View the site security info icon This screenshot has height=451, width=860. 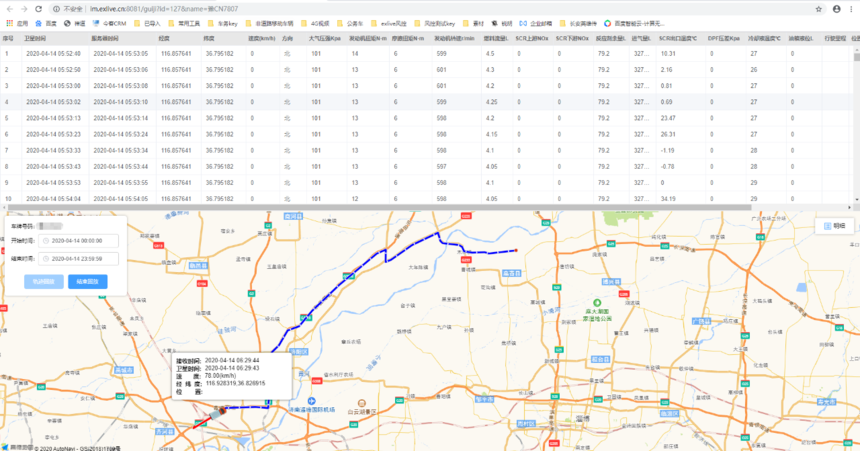(56, 9)
